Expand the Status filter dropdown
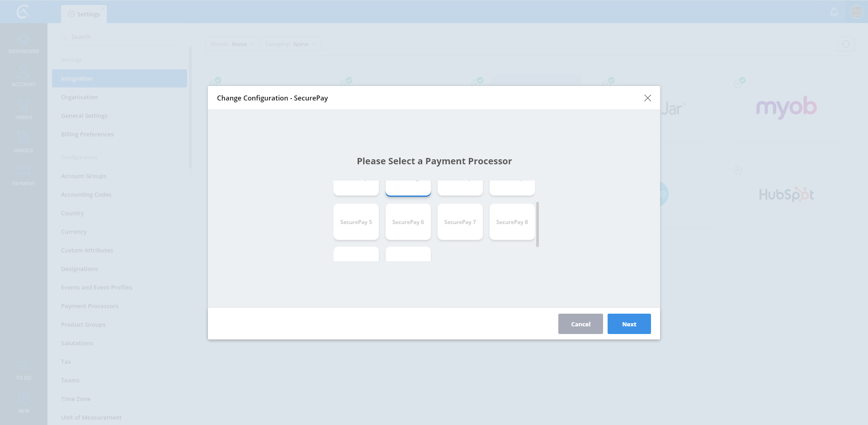The image size is (868, 425). click(232, 44)
